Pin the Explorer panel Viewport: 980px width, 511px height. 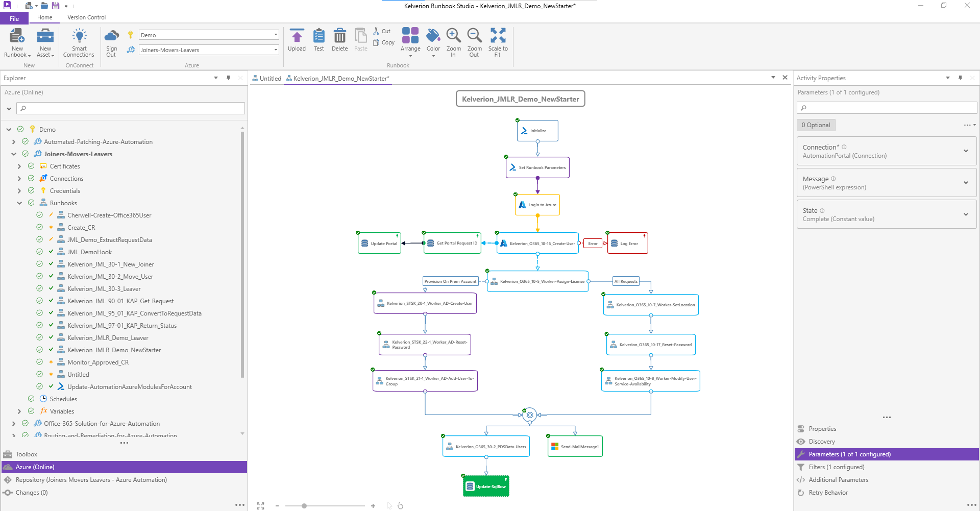(228, 78)
